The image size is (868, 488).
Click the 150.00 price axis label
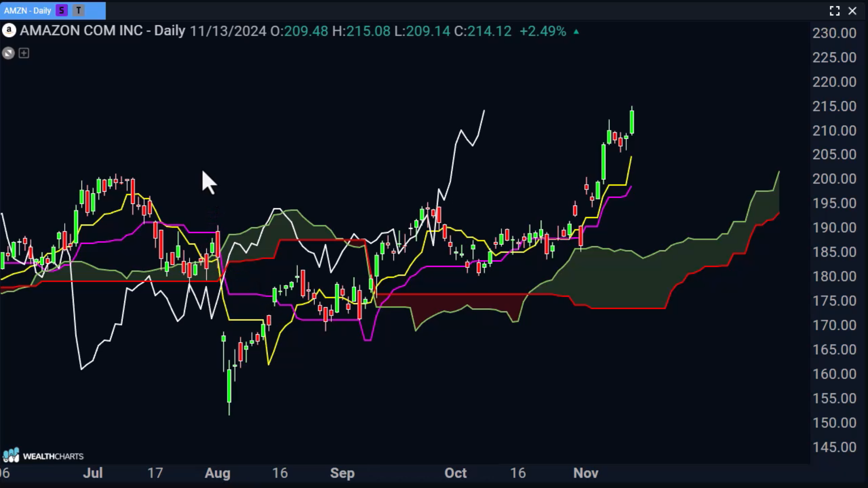pos(834,423)
